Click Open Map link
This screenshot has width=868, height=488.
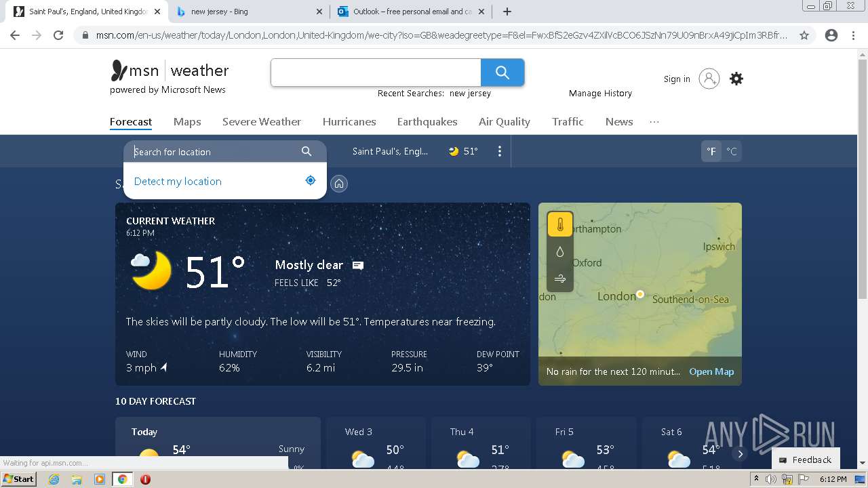[711, 371]
